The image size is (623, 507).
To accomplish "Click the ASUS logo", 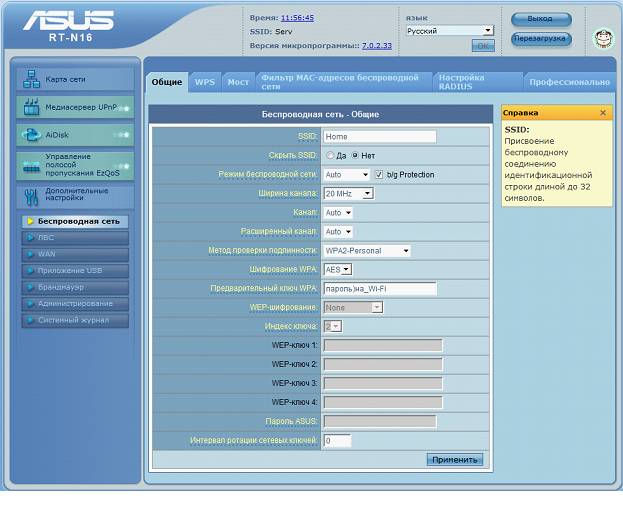I will point(68,21).
